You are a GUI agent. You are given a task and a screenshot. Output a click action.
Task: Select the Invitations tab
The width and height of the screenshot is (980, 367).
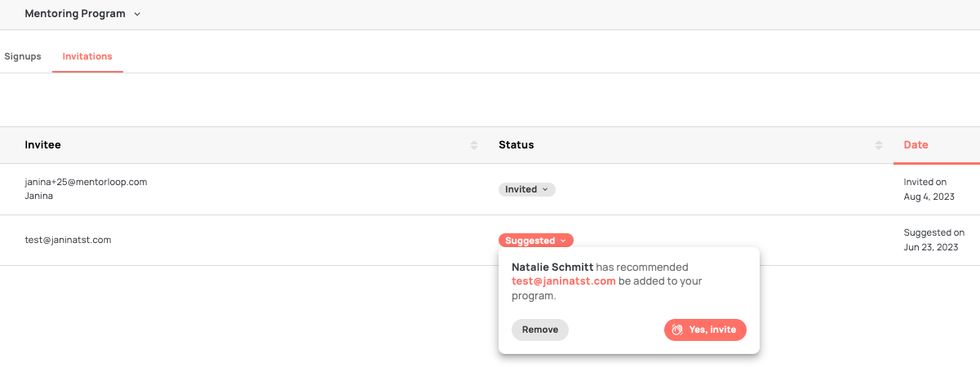tap(87, 56)
